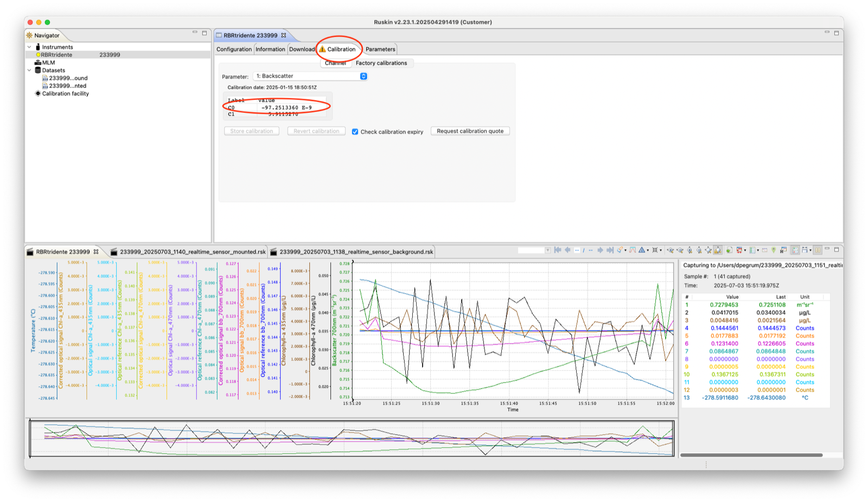Click Last value 0.1444573 in row 4

point(771,328)
